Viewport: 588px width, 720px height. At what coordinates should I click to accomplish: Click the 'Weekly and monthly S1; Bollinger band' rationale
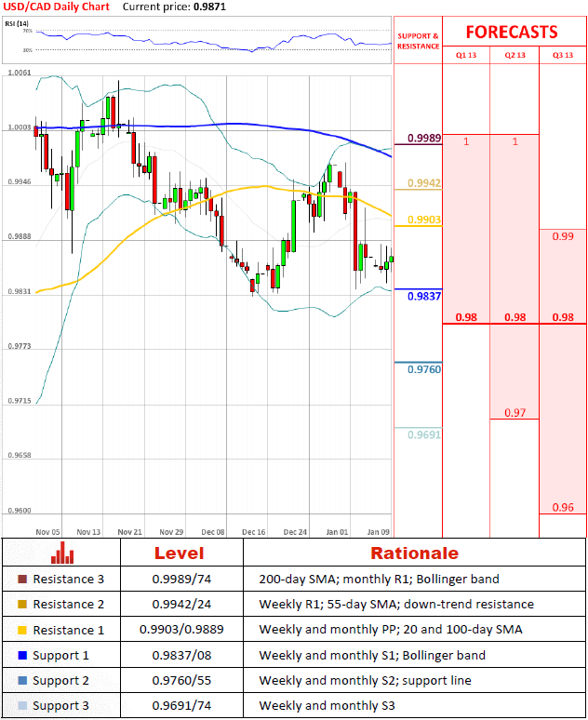pos(372,656)
